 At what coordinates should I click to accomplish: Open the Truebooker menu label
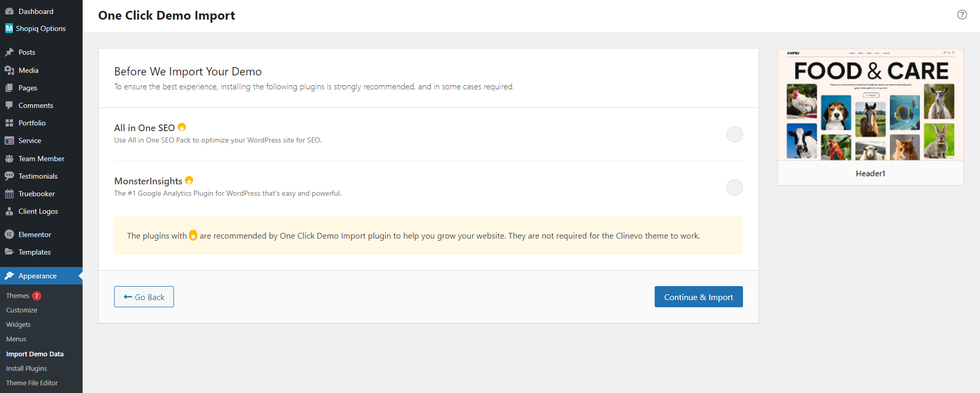tap(37, 194)
